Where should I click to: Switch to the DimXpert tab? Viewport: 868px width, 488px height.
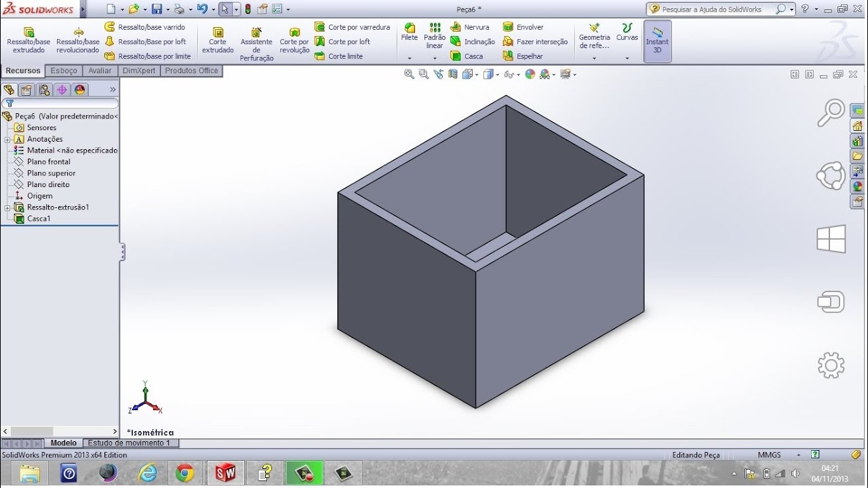[139, 70]
